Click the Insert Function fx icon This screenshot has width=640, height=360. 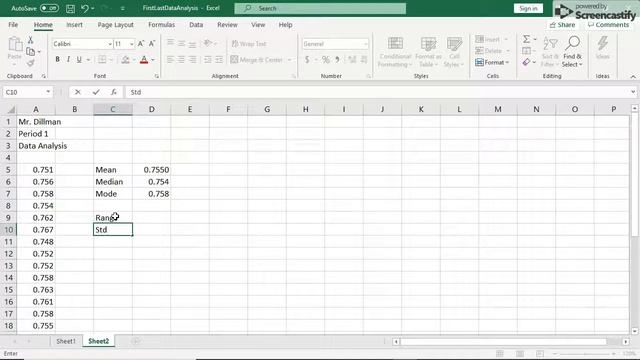click(x=114, y=92)
